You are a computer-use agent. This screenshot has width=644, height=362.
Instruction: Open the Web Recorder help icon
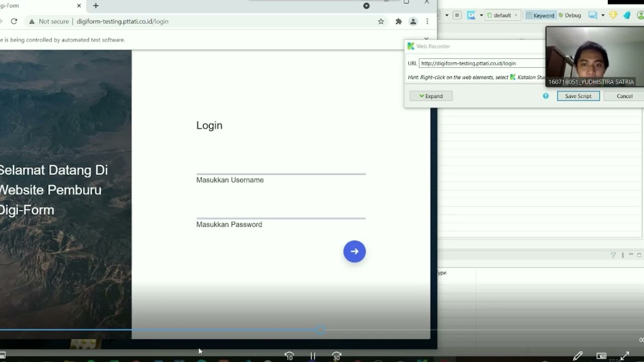coord(546,96)
